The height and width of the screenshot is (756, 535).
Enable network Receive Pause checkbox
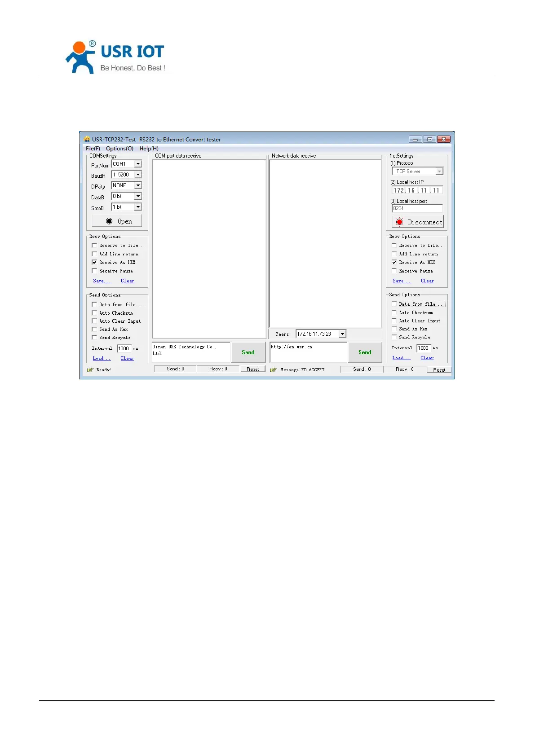(394, 271)
